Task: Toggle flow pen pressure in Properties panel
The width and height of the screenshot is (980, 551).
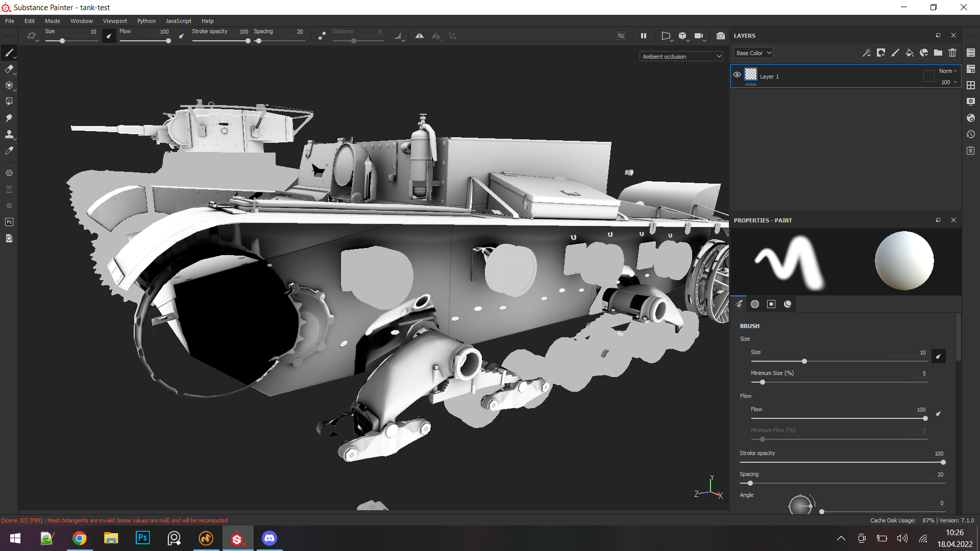Action: tap(938, 413)
